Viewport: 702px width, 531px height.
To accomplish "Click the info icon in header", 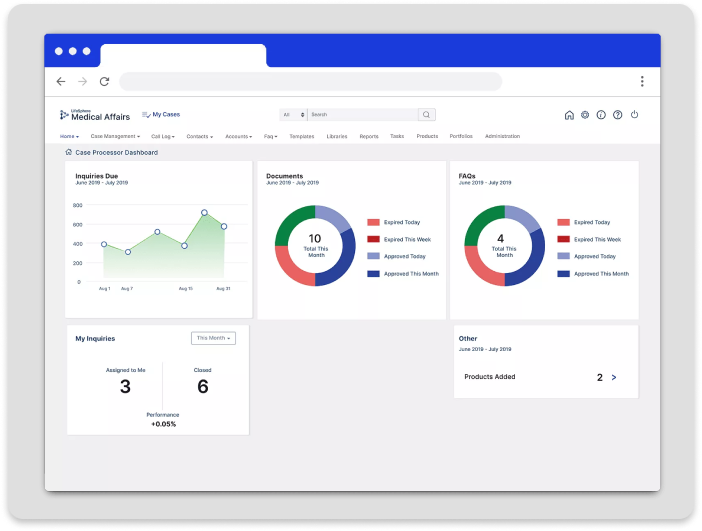I will tap(601, 115).
